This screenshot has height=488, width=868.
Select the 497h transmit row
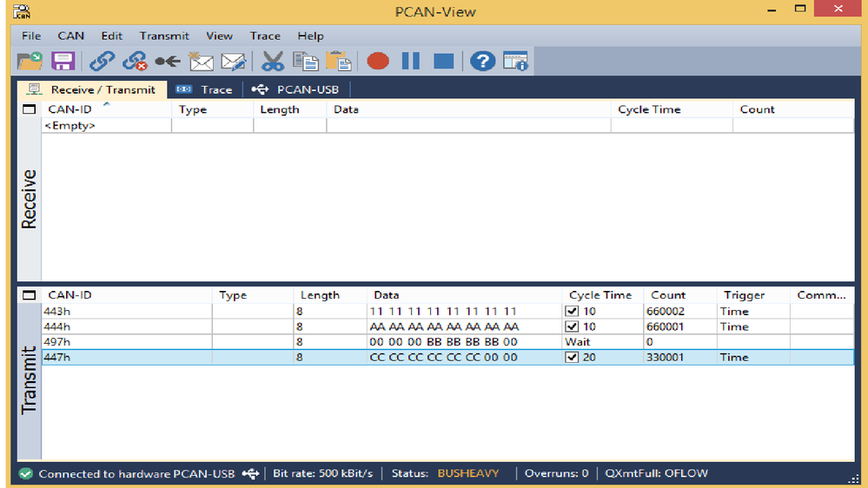click(x=447, y=342)
